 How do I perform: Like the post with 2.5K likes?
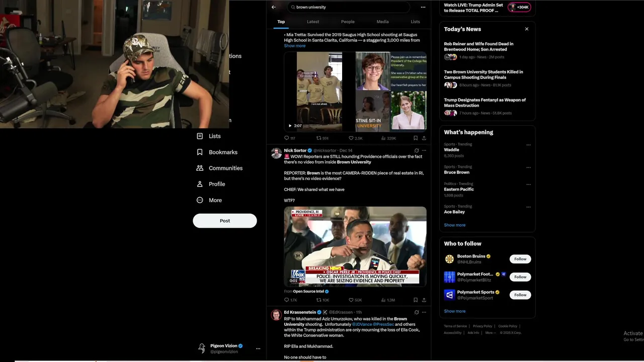coord(355,138)
